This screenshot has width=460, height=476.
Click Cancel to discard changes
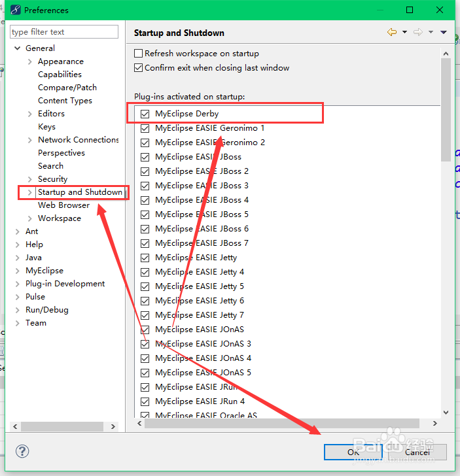point(417,452)
